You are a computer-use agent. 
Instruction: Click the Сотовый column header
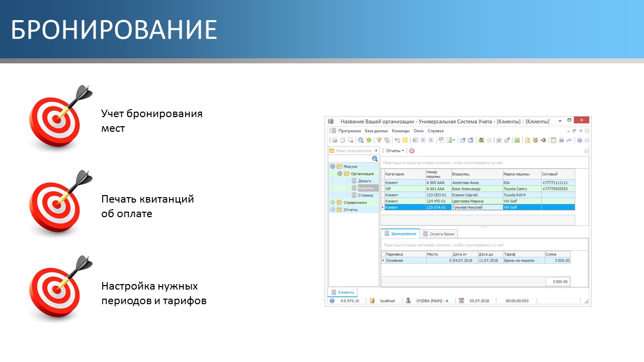tap(558, 174)
